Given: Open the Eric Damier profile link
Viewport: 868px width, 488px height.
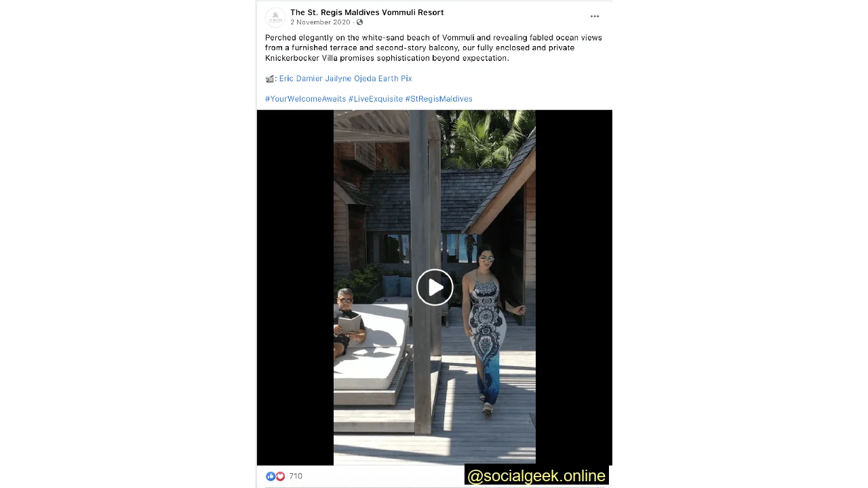Looking at the screenshot, I should tap(301, 79).
